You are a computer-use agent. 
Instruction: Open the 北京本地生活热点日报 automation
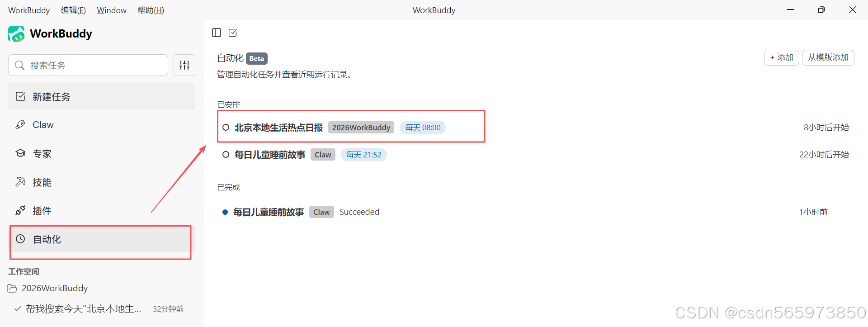point(278,128)
